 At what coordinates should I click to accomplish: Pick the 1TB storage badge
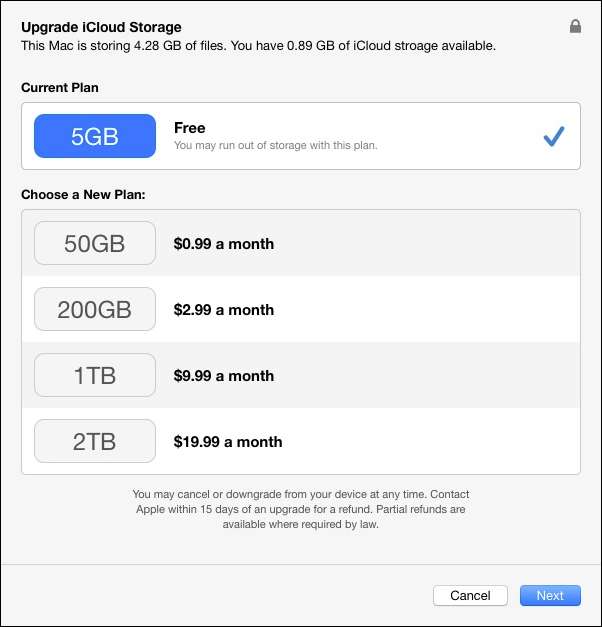pos(95,375)
